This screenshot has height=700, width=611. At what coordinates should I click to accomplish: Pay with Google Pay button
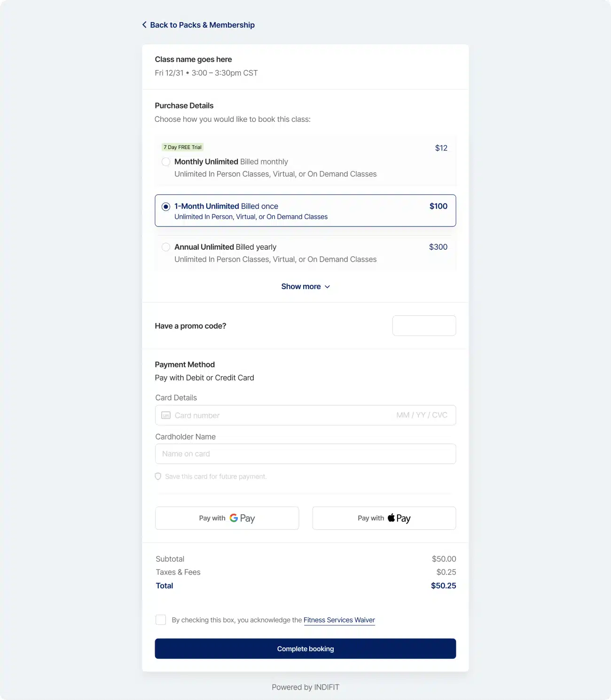(227, 518)
